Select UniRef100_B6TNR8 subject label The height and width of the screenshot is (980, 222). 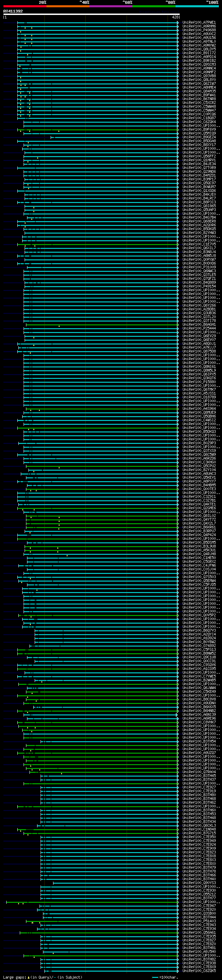coord(199,99)
